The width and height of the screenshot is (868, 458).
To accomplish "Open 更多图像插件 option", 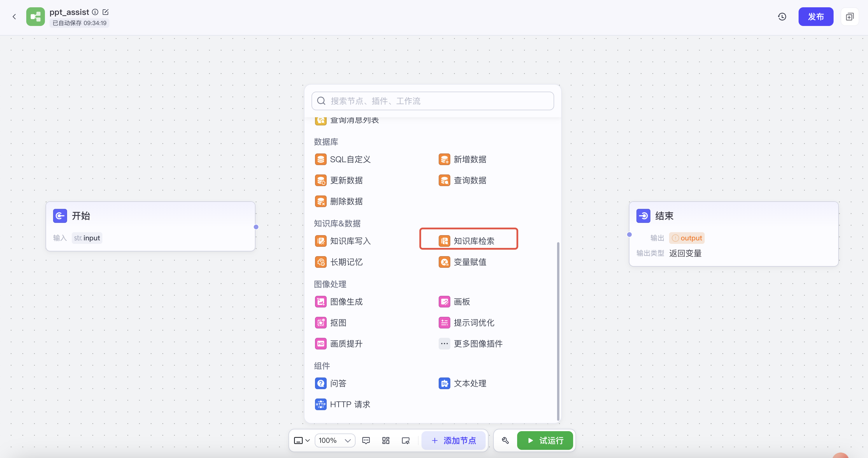I will (x=471, y=343).
